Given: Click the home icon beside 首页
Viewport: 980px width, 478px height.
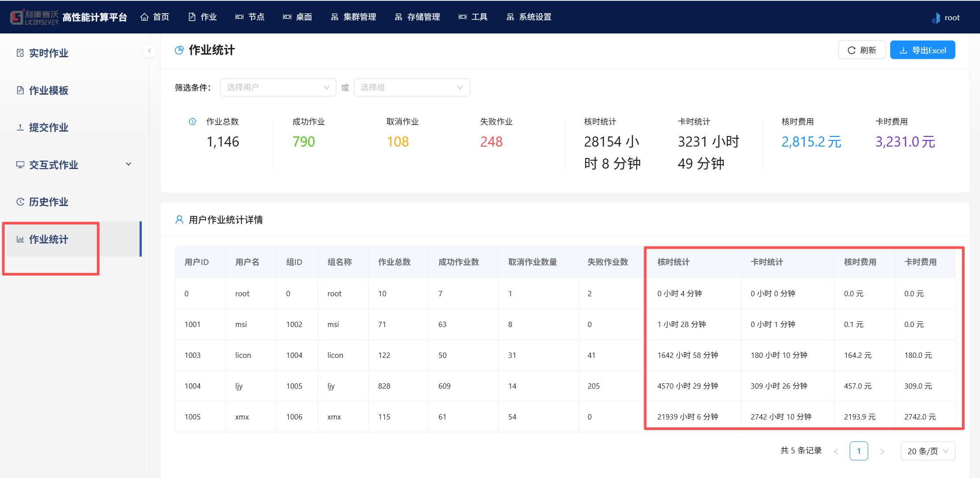Looking at the screenshot, I should point(144,17).
